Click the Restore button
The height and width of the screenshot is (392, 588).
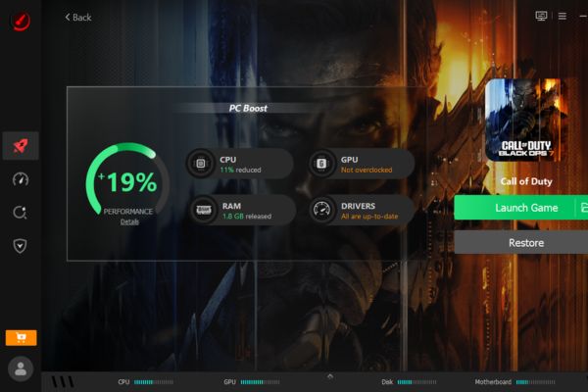tap(521, 243)
